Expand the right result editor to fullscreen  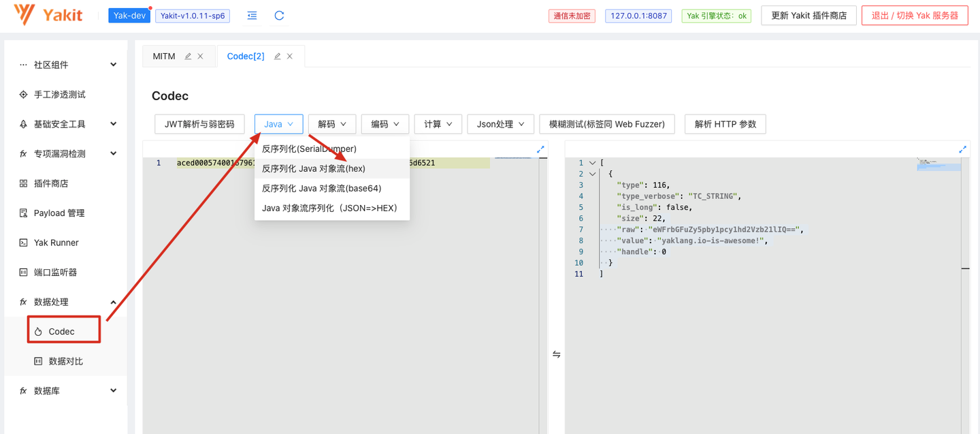(x=962, y=149)
